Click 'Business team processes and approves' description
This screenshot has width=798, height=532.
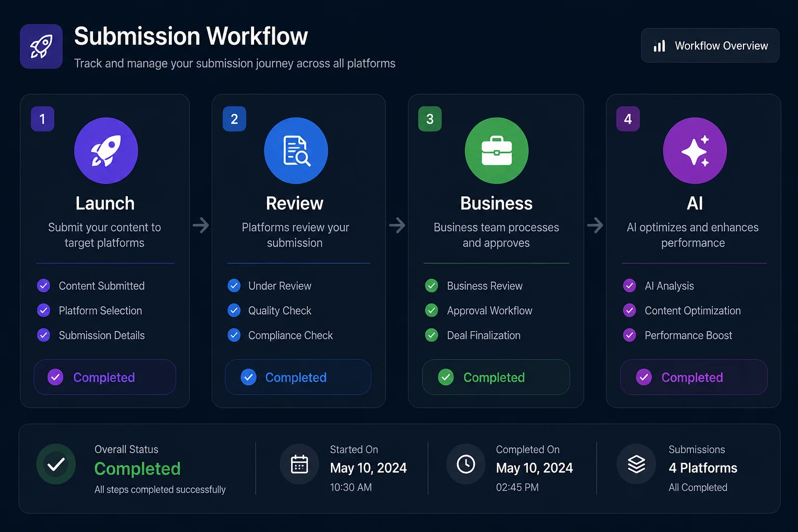[x=496, y=235]
